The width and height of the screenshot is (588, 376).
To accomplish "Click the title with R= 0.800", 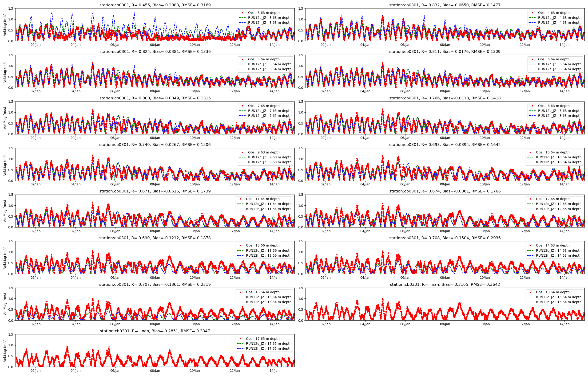I will pyautogui.click(x=155, y=98).
